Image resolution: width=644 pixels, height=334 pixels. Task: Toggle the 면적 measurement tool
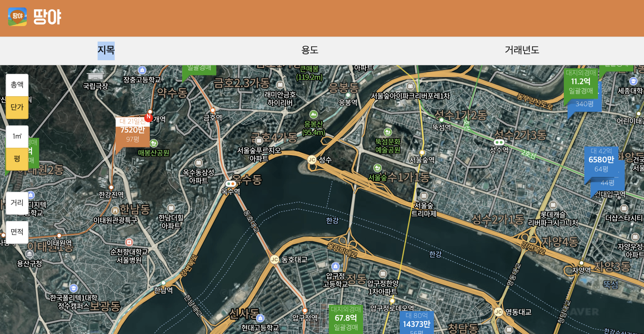click(x=17, y=232)
